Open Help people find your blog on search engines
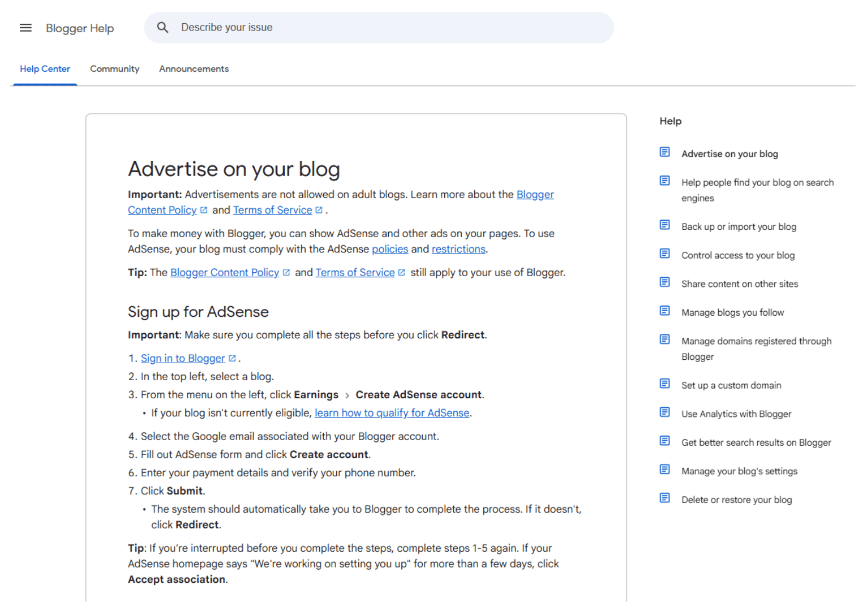868x610 pixels. coord(757,190)
